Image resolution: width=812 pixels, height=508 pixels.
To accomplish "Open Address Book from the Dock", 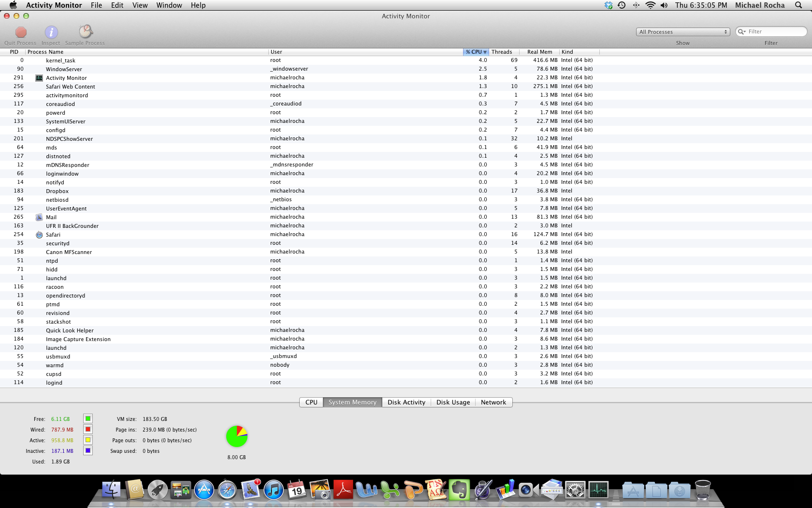I will (x=135, y=490).
